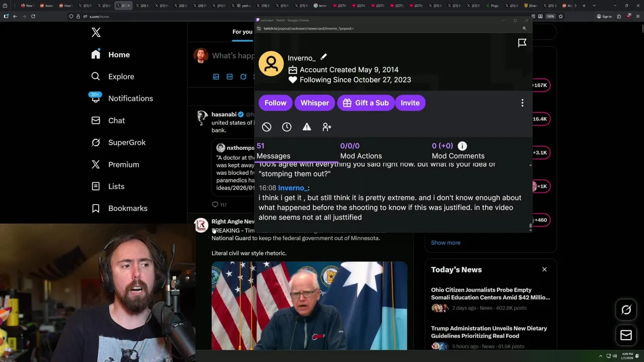This screenshot has height=362, width=644.
Task: Click the 117 replies icon on hasanabi post
Action: [215, 205]
